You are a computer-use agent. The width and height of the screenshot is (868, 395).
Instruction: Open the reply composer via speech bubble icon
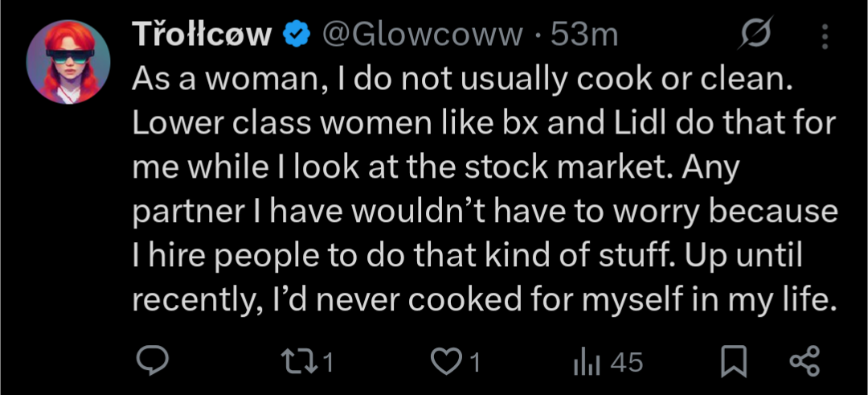[x=150, y=361]
